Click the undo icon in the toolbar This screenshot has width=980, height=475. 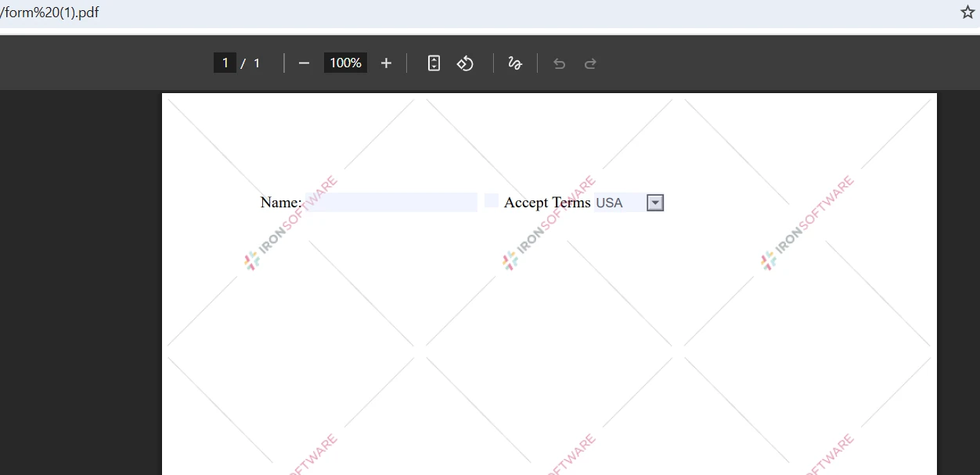[559, 63]
